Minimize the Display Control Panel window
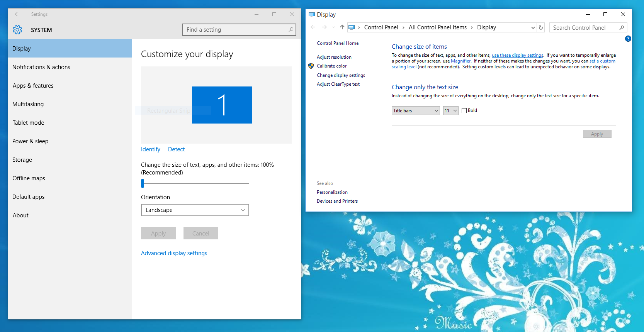The image size is (644, 332). pyautogui.click(x=588, y=14)
